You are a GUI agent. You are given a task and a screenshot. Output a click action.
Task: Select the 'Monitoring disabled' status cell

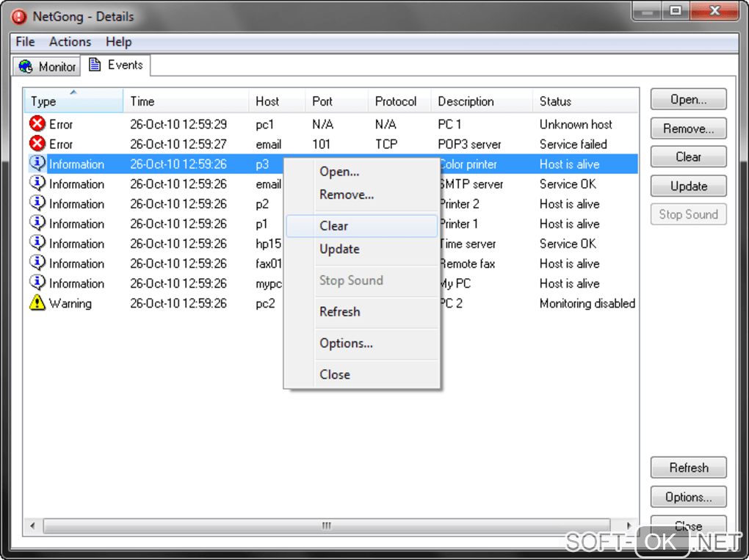(x=587, y=304)
